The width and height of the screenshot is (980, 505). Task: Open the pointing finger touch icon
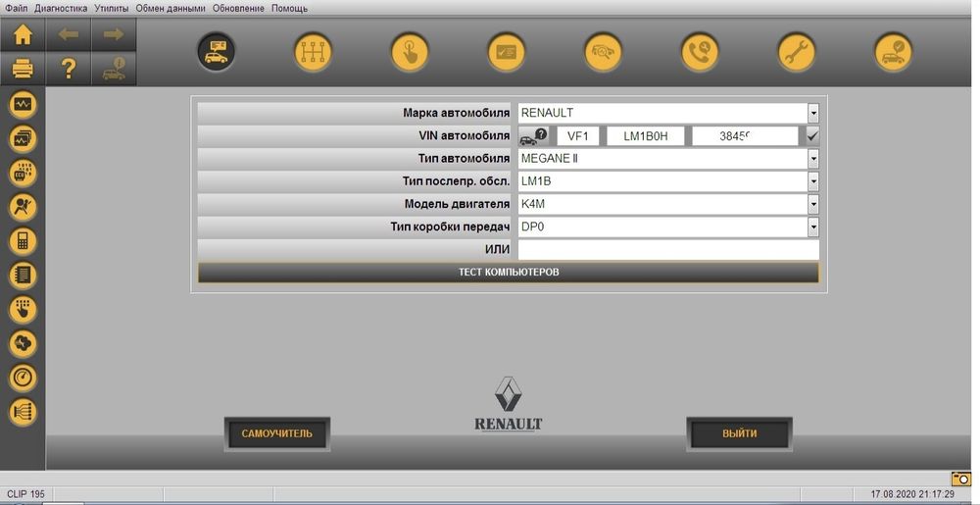pos(410,52)
